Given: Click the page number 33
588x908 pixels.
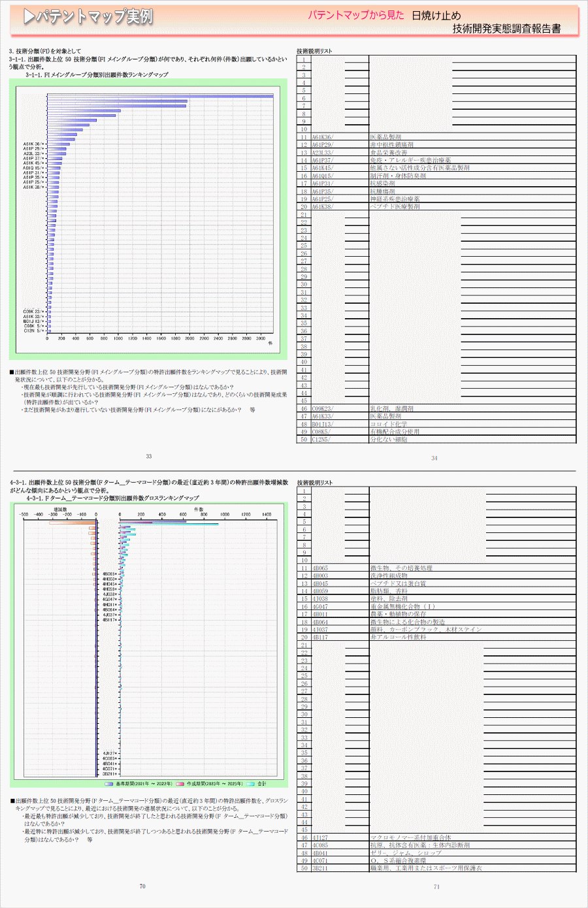Looking at the screenshot, I should (x=149, y=456).
